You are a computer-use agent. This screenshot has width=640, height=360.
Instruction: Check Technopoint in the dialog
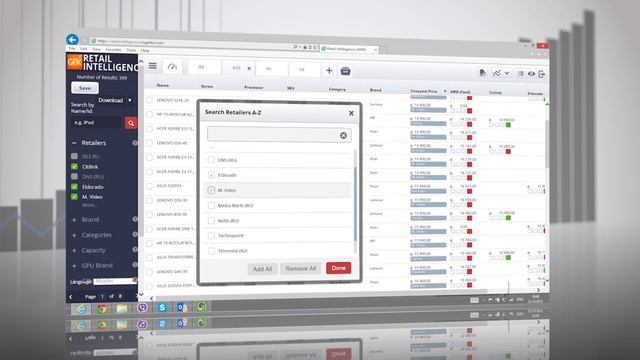click(211, 236)
